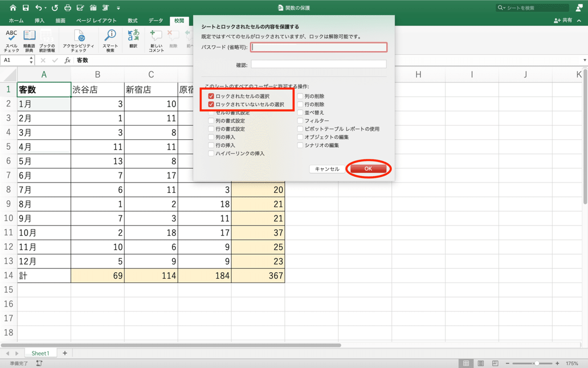588x368 pixels.
Task: Enable the 行の書式設定 checkbox
Action: tap(211, 129)
